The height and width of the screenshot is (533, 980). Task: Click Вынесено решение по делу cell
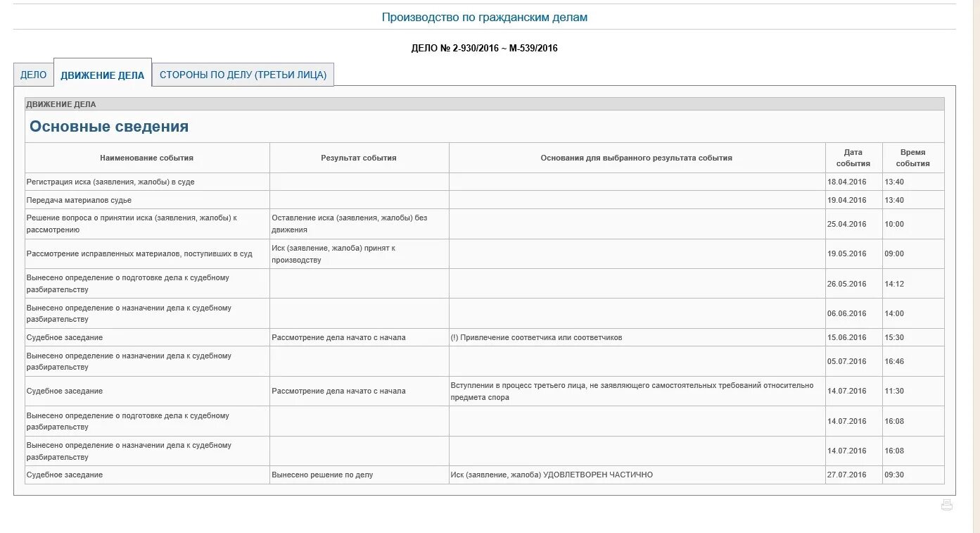(x=359, y=475)
